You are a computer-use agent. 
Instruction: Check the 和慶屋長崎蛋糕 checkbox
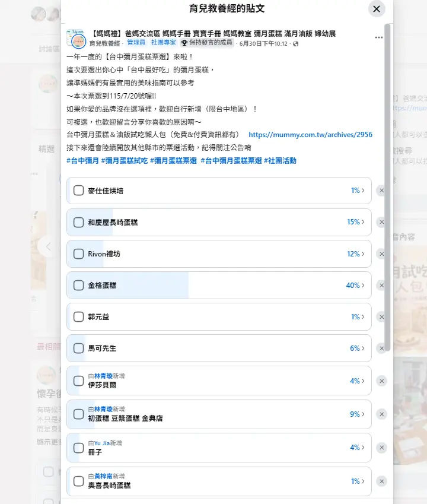pyautogui.click(x=79, y=222)
